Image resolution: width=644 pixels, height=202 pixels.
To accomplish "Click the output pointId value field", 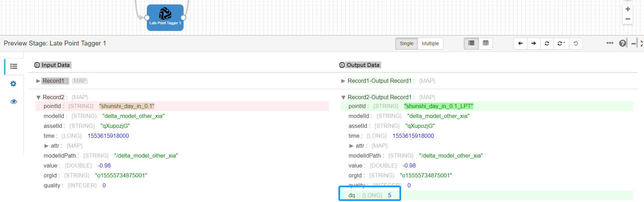I will (438, 106).
